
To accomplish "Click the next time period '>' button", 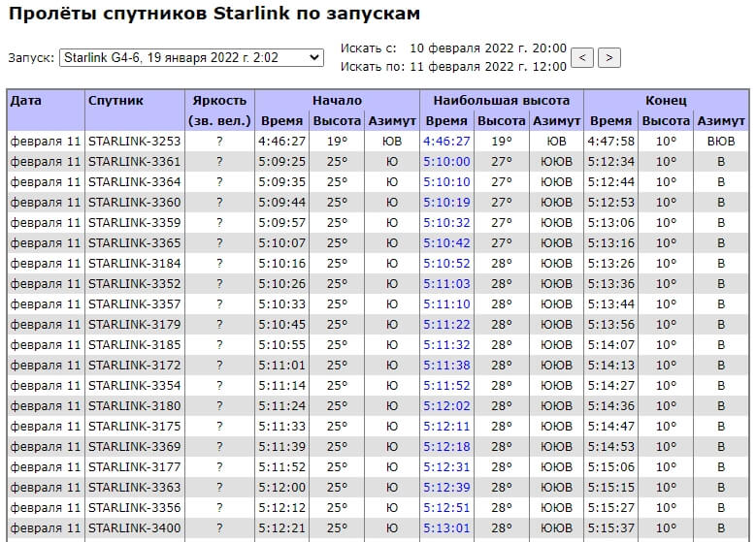I will click(x=608, y=57).
